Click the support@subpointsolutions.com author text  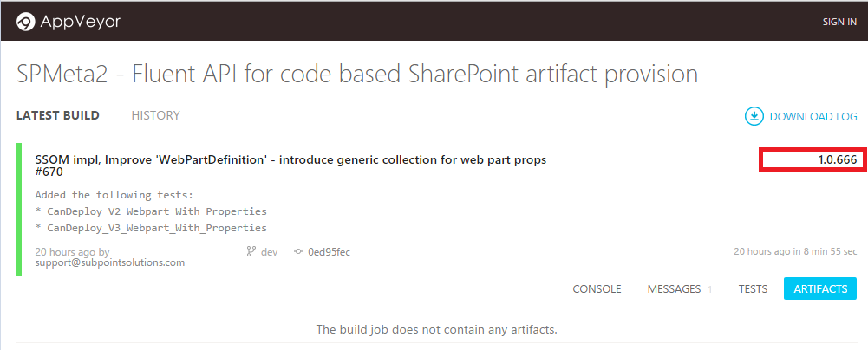pos(109,262)
